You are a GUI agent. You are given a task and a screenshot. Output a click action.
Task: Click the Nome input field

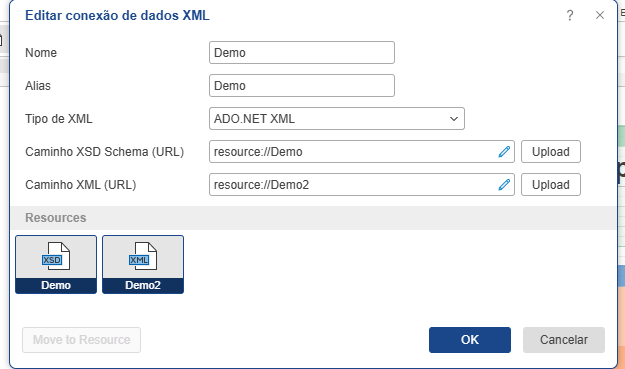[302, 53]
